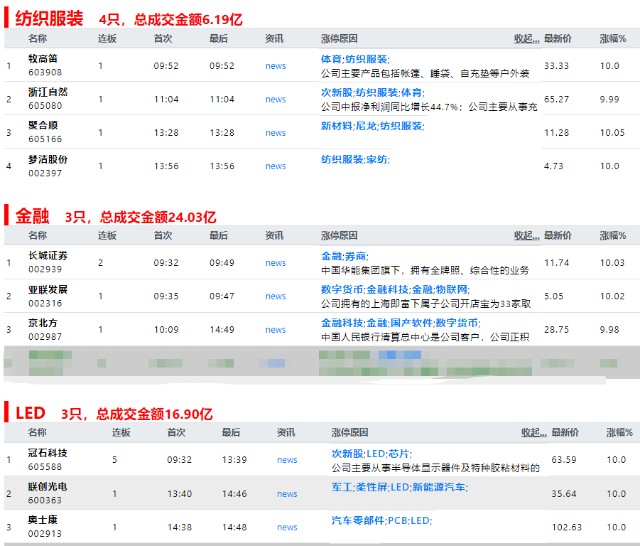Click 新材料;尼龙;纺织服装 tags
Screen dimensions: 640x546
(373, 126)
